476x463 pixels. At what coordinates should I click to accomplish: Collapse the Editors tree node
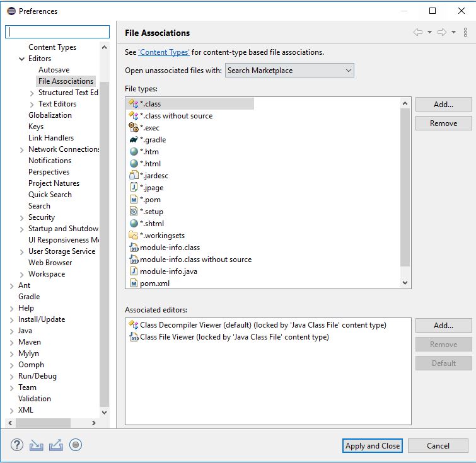(22, 59)
